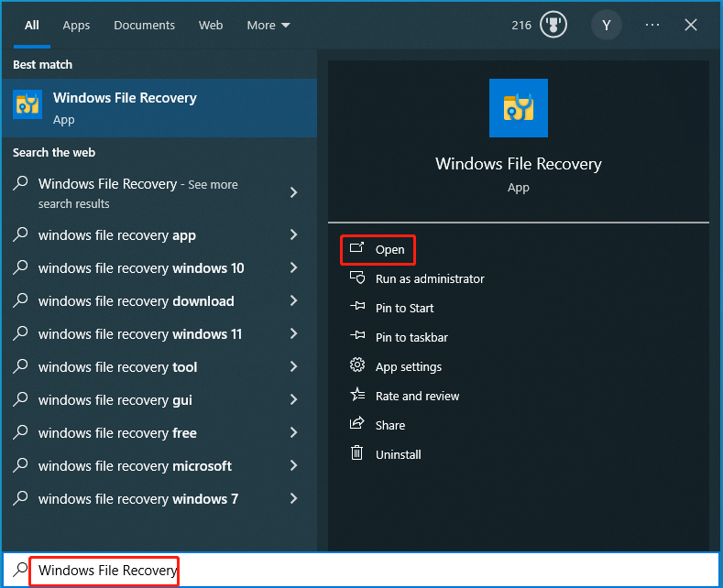Image resolution: width=723 pixels, height=588 pixels.
Task: Click magnifier icon beside 'windows file recovery microsoft'
Action: [20, 465]
